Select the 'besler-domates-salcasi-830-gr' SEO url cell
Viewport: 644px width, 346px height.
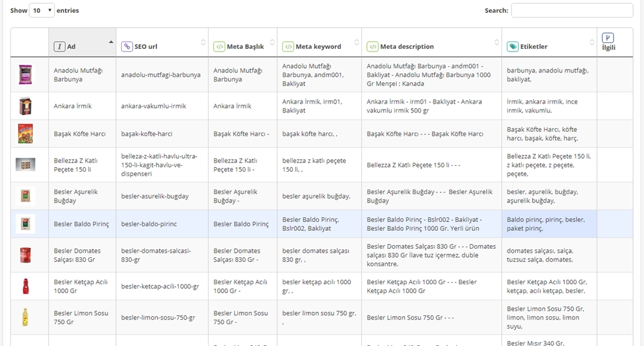tap(162, 255)
